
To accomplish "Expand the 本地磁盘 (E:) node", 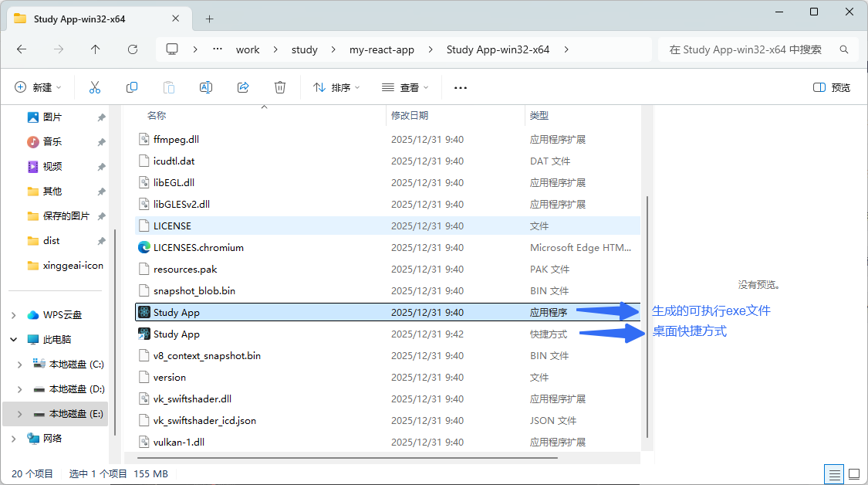I will tap(19, 413).
